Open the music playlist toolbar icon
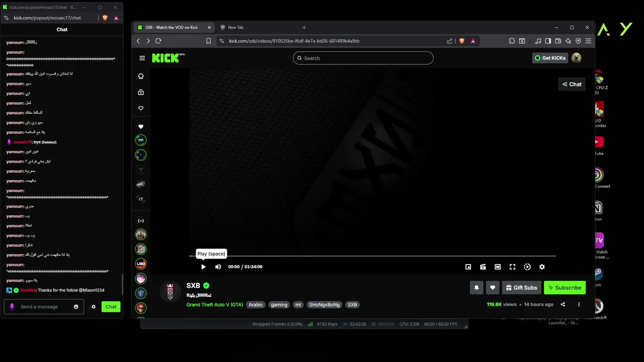Image resolution: width=644 pixels, height=362 pixels. click(x=538, y=41)
